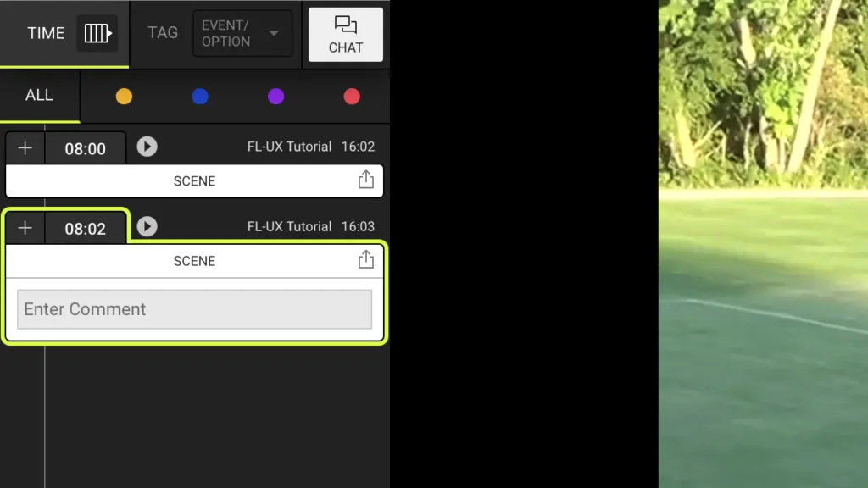
Task: Click the soccer field video preview
Action: pos(763,244)
